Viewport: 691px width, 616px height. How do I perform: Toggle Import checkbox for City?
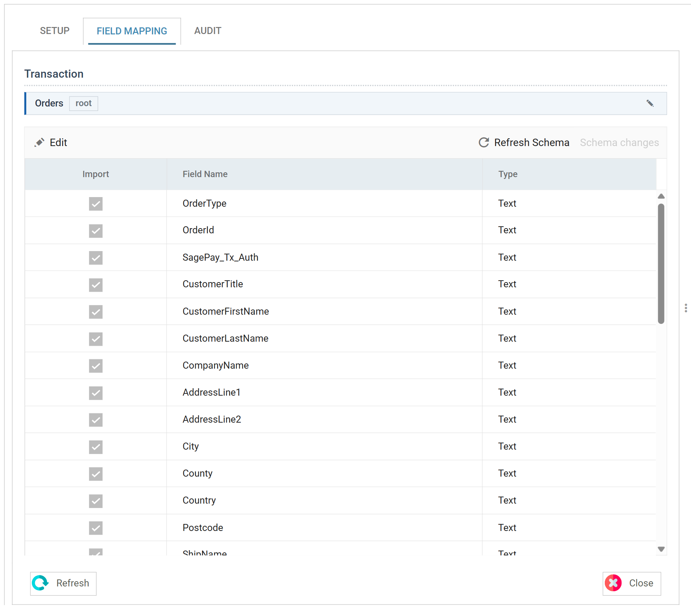(96, 447)
